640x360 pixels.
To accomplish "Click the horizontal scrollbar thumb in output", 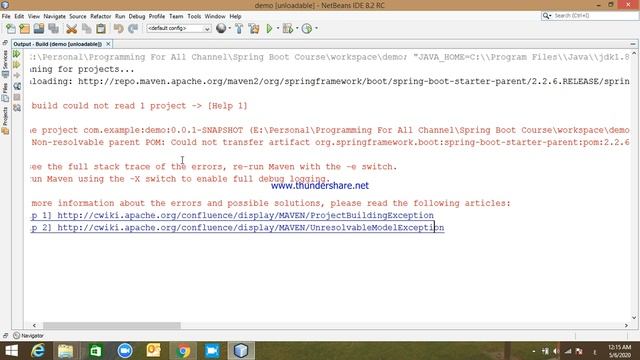I will [112, 325].
